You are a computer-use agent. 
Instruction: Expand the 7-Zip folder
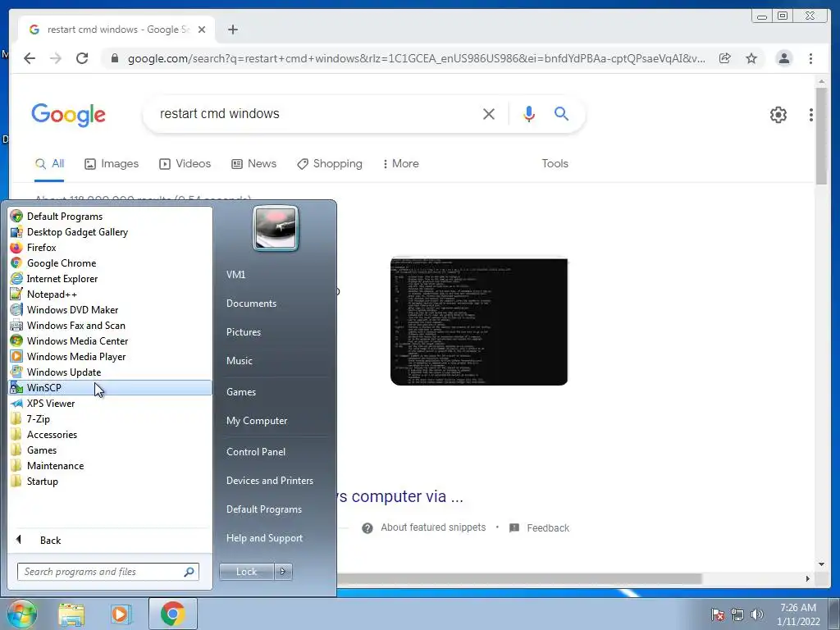click(110, 419)
